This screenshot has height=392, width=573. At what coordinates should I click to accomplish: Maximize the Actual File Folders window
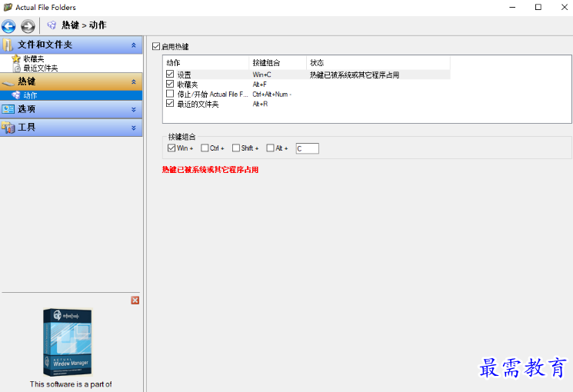click(538, 8)
